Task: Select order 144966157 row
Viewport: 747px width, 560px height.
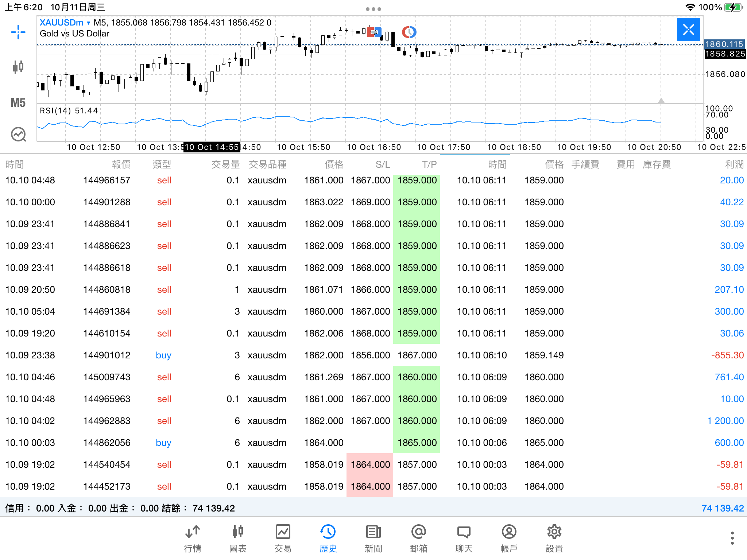Action: click(373, 180)
